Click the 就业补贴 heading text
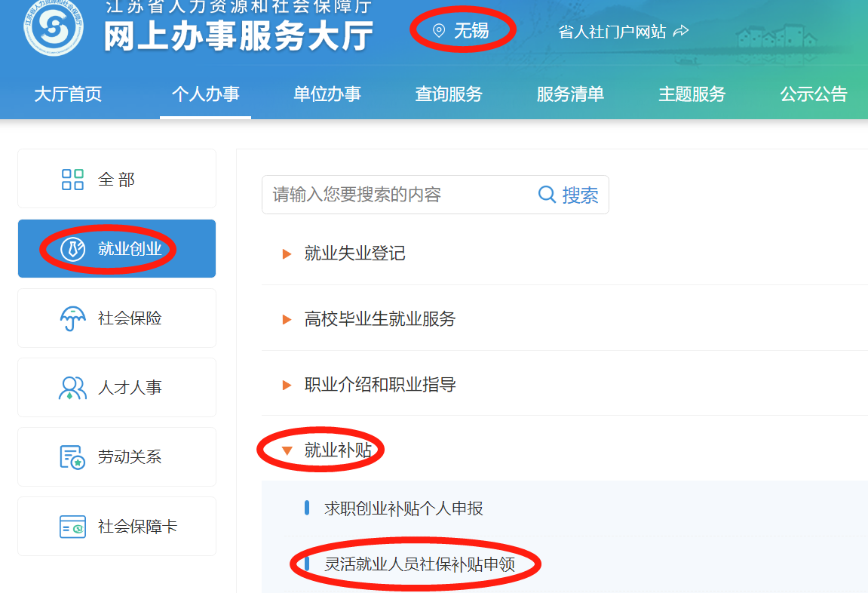 coord(338,450)
